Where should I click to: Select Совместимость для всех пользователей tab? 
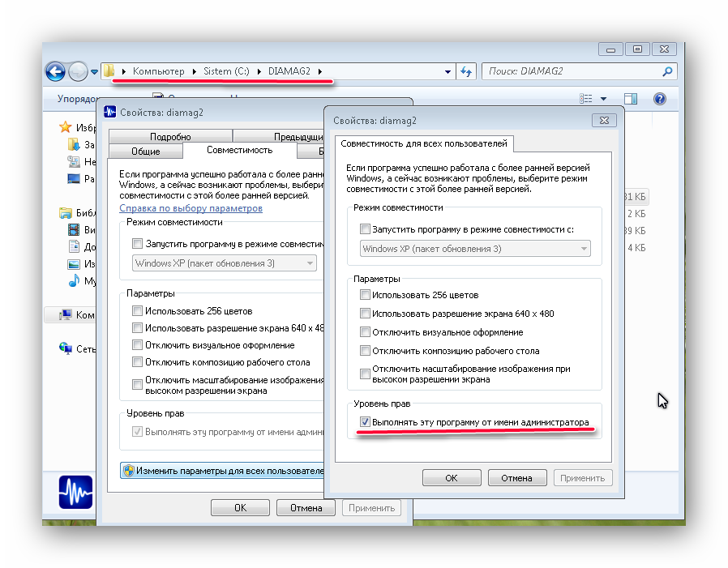click(x=424, y=144)
